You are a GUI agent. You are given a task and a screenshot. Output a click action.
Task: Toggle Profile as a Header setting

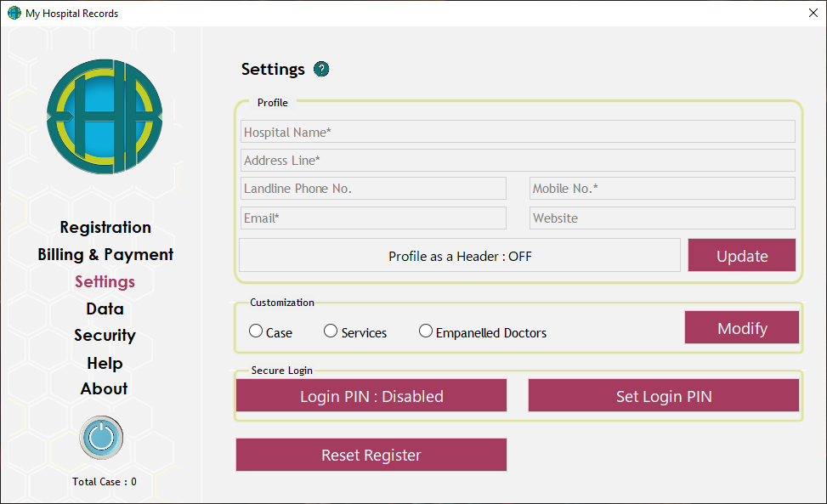(460, 256)
